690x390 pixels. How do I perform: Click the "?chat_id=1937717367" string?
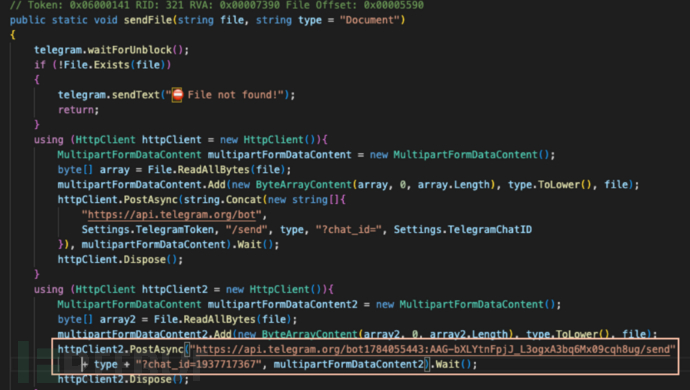pyautogui.click(x=198, y=364)
